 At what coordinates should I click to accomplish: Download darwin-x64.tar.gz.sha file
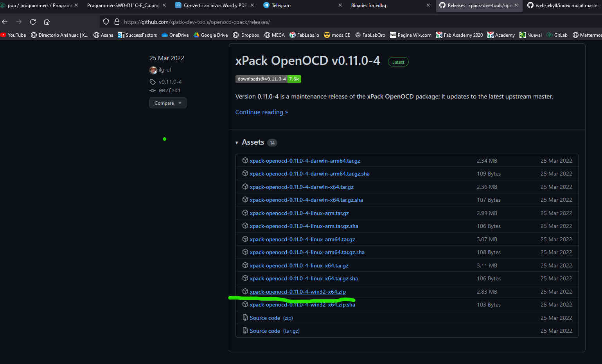pyautogui.click(x=306, y=200)
